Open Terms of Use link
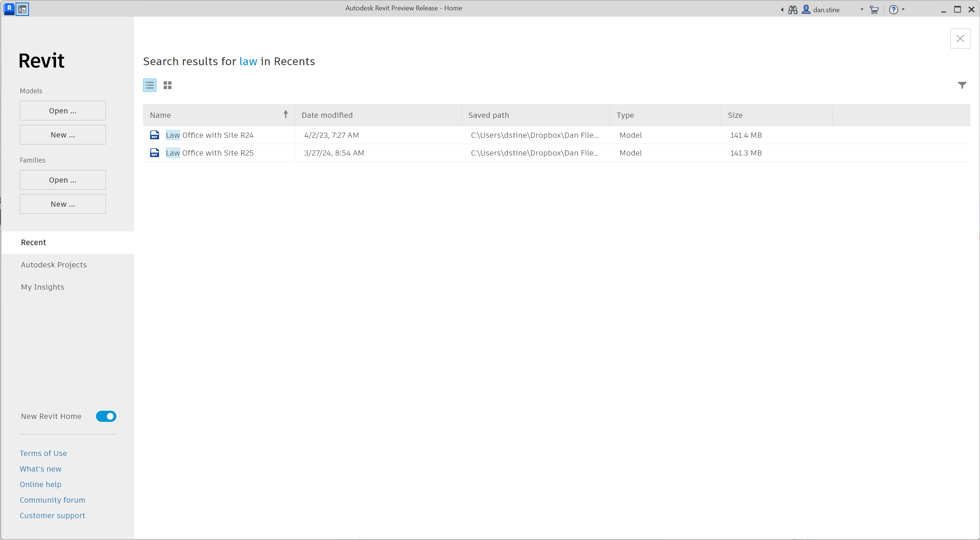Image resolution: width=980 pixels, height=540 pixels. [x=43, y=453]
